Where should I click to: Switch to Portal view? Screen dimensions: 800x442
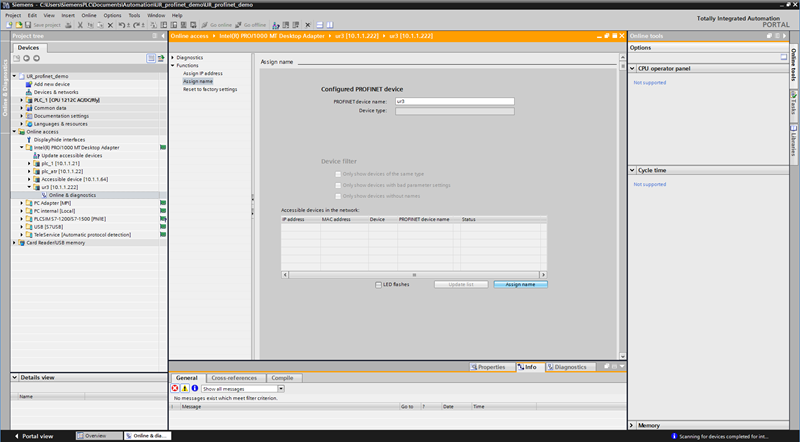coord(37,436)
